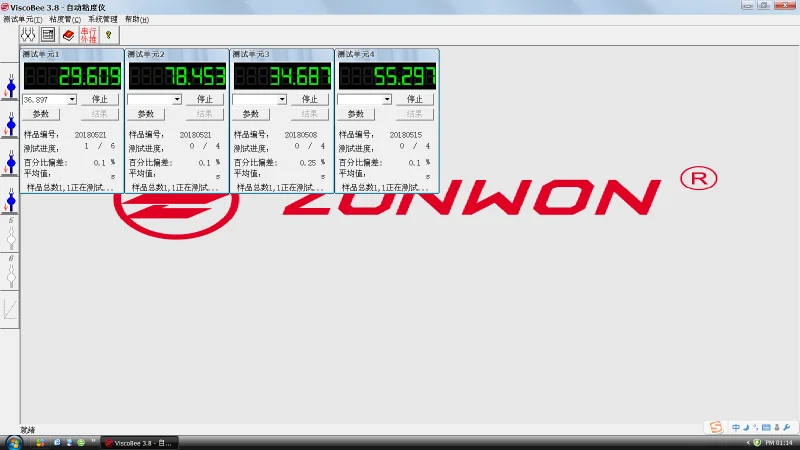
Task: Click the 34.687 timer display in unit 3
Action: pyautogui.click(x=283, y=76)
